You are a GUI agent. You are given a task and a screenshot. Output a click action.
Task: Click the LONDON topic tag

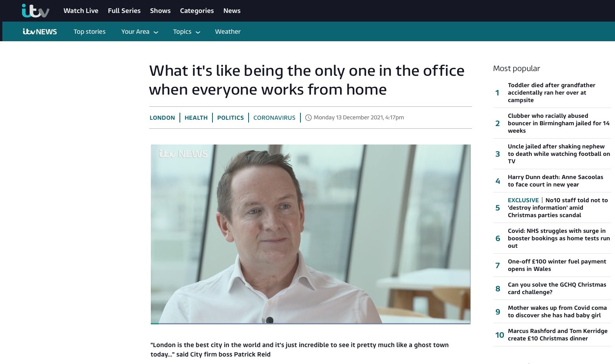pyautogui.click(x=162, y=117)
